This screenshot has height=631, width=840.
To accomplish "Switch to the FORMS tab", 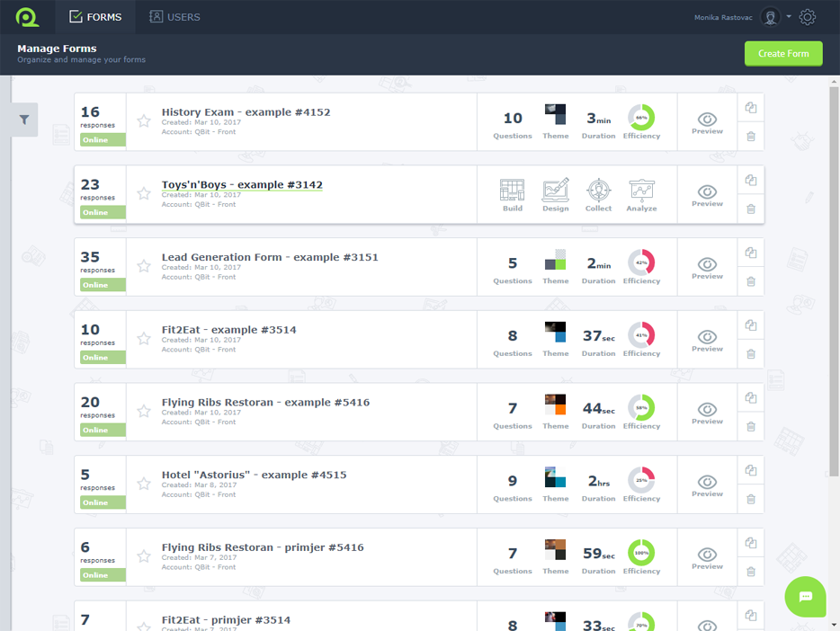I will coord(95,16).
